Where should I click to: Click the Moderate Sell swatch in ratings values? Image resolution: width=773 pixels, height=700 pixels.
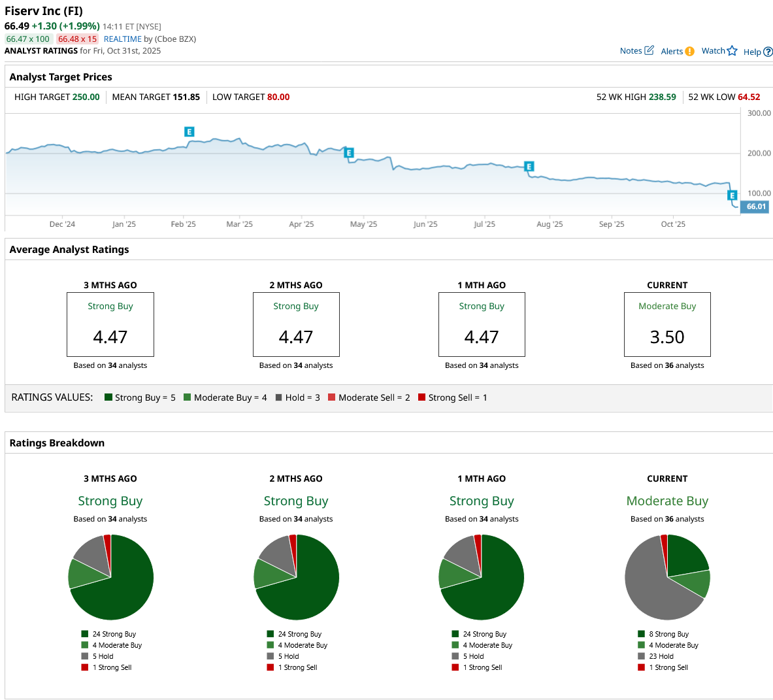332,397
